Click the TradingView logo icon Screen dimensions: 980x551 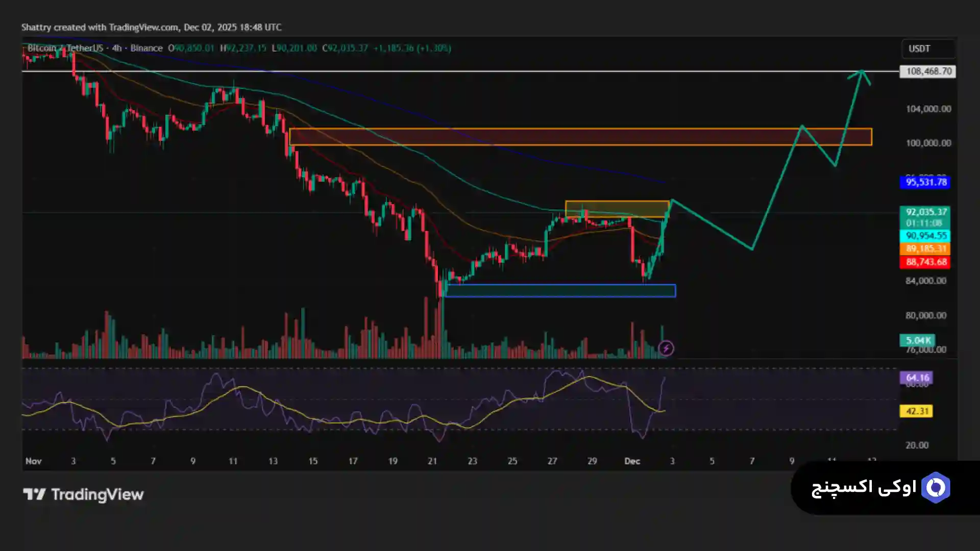(x=34, y=494)
